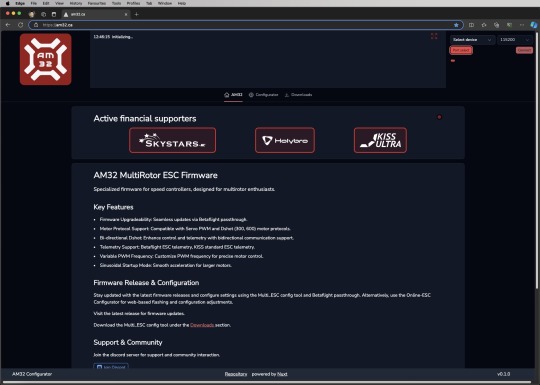The width and height of the screenshot is (540, 385).
Task: Click the fullscreen icon in log panel
Action: click(434, 36)
